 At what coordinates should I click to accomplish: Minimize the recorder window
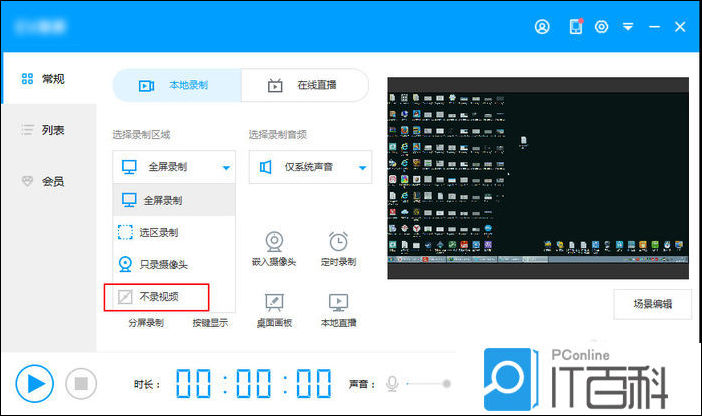pyautogui.click(x=654, y=27)
